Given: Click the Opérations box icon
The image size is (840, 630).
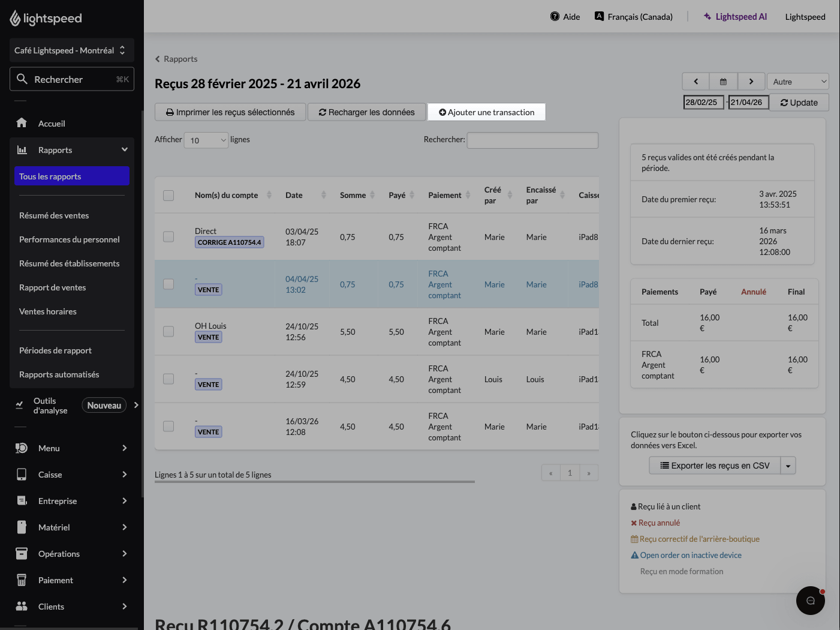Looking at the screenshot, I should (x=22, y=554).
